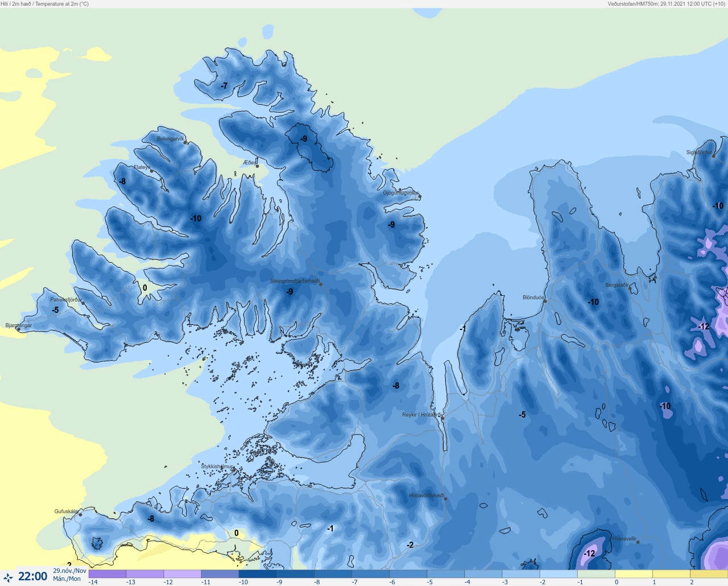Select the Blönduós station label
Viewport: 728px width, 586px height.
(533, 298)
